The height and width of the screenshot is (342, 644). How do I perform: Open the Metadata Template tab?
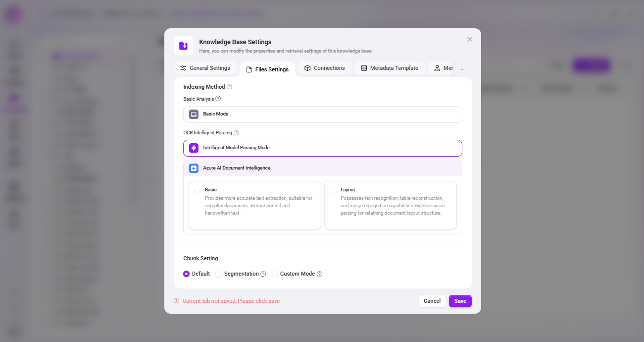tap(390, 68)
